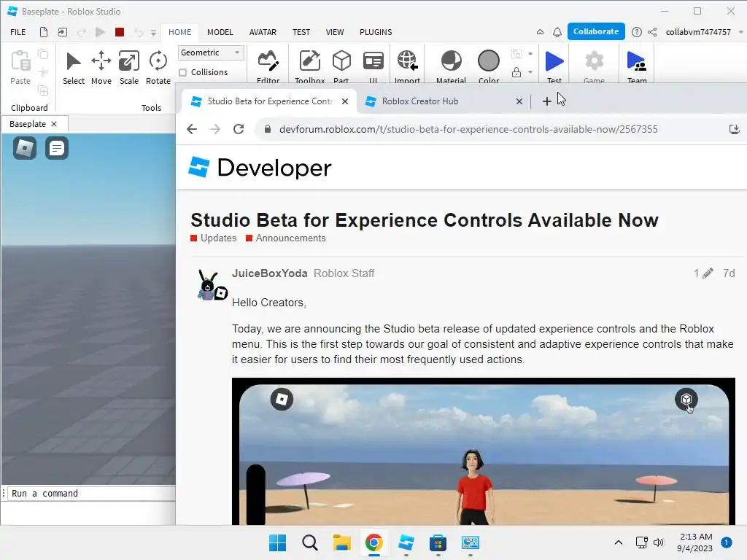Switch to the VIEW ribbon tab
The image size is (747, 560).
pos(335,32)
